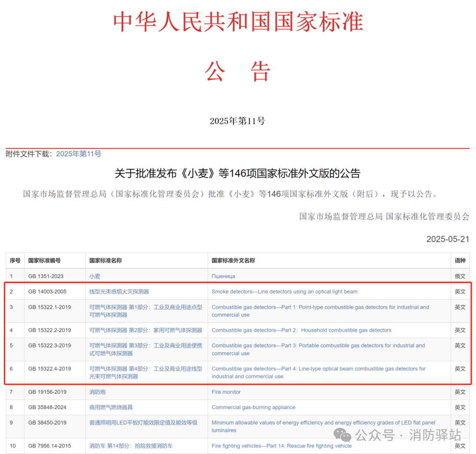Open the 小麦 standard name link
Screen dimensions: 476x454
[x=95, y=276]
